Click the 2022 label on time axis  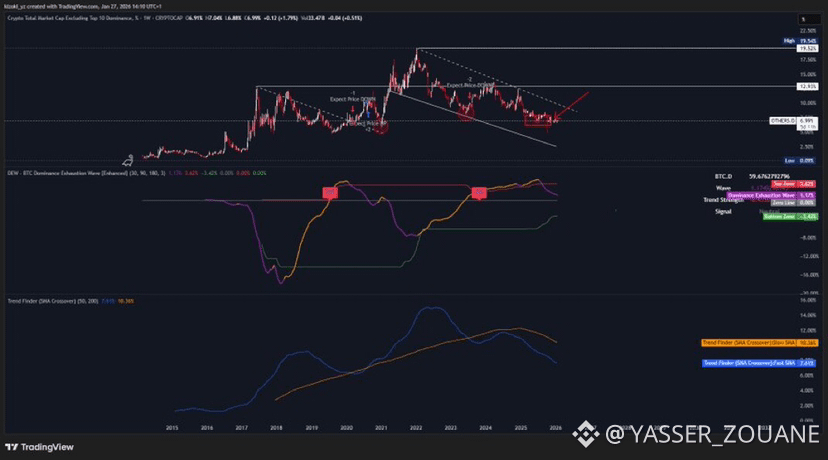click(416, 428)
